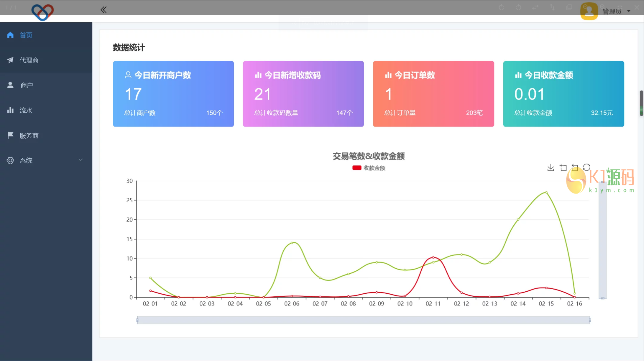Collapse the sidebar with the double-chevron icon
The width and height of the screenshot is (644, 361).
pos(104,10)
